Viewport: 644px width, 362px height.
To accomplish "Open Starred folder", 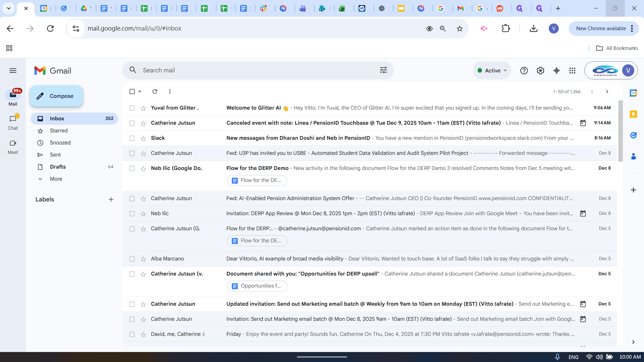I will 74,130.
